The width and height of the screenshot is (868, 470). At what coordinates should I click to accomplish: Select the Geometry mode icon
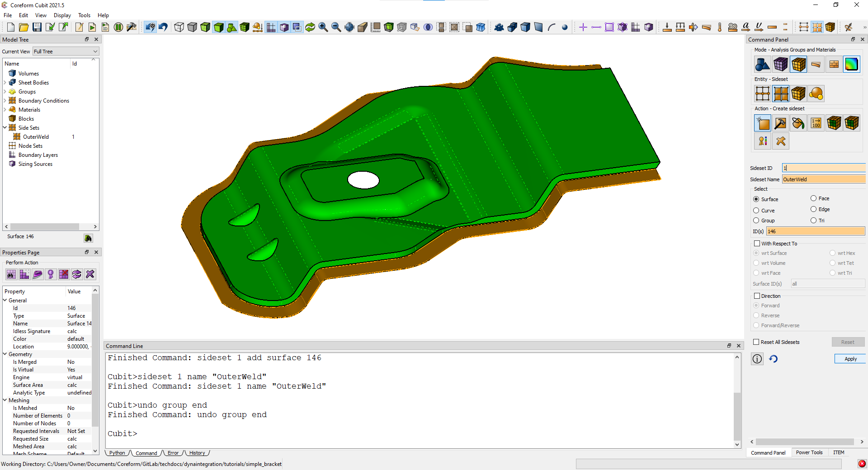762,65
